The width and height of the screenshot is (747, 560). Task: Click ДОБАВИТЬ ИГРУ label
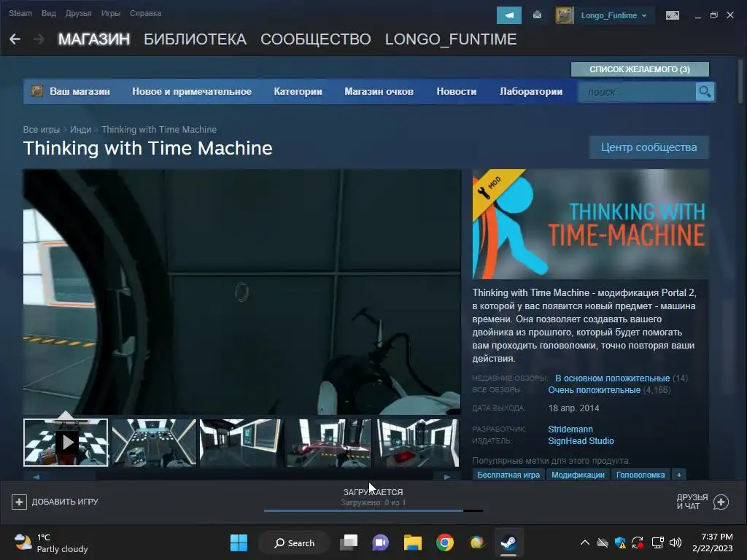click(x=65, y=502)
